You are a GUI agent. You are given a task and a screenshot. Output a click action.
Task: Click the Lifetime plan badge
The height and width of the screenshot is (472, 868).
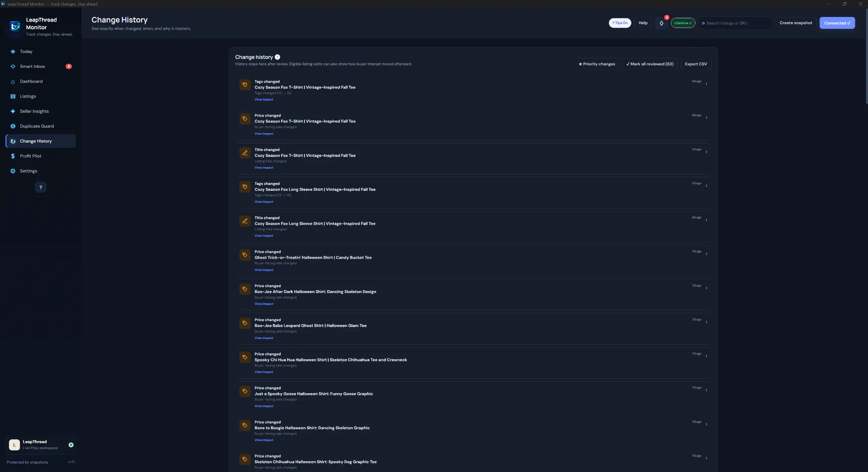coord(683,23)
